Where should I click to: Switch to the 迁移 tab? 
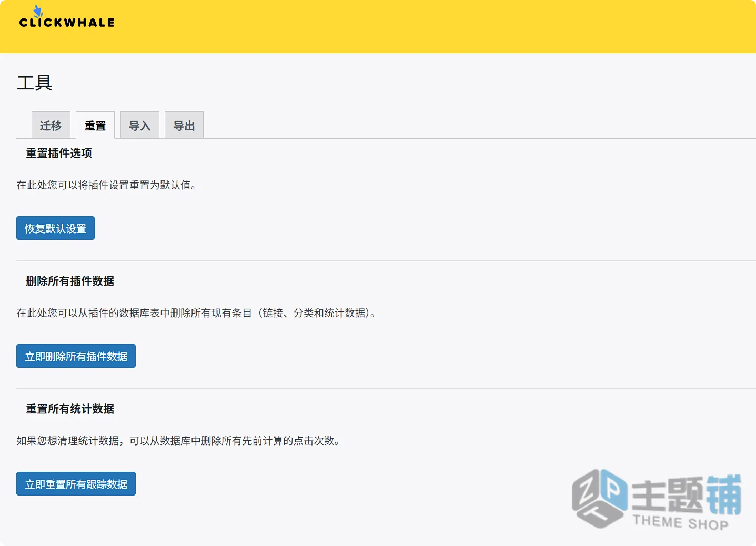[51, 125]
